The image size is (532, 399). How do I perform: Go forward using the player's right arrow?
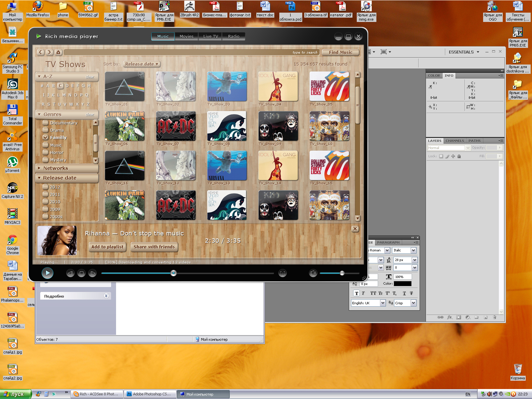click(x=49, y=52)
